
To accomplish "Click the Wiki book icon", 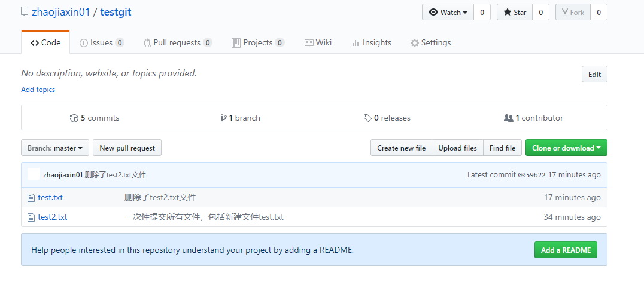I will coord(309,42).
